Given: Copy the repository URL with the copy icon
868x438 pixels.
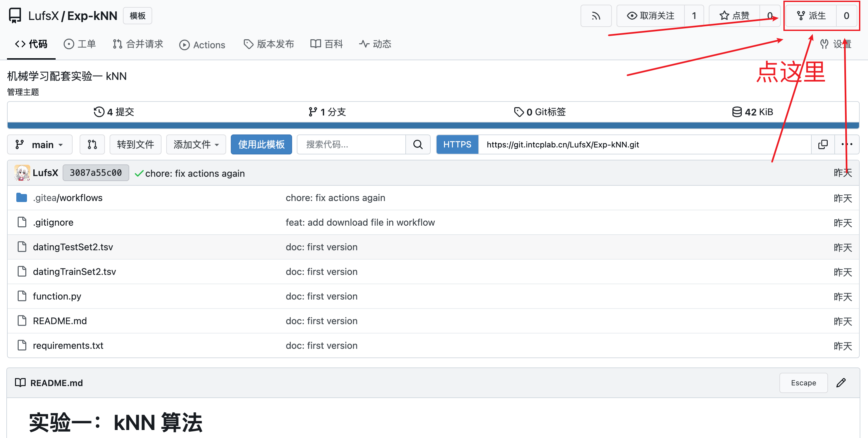Looking at the screenshot, I should [822, 144].
